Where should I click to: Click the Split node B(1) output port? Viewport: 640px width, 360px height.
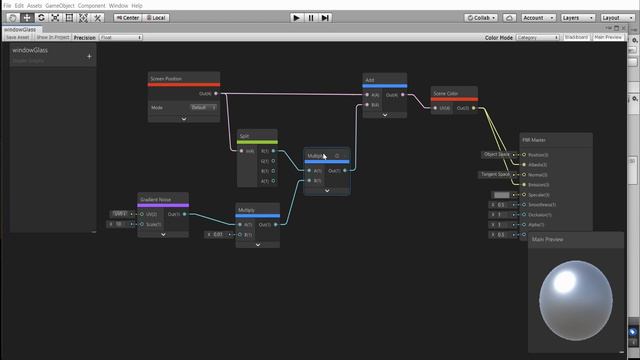(x=273, y=171)
